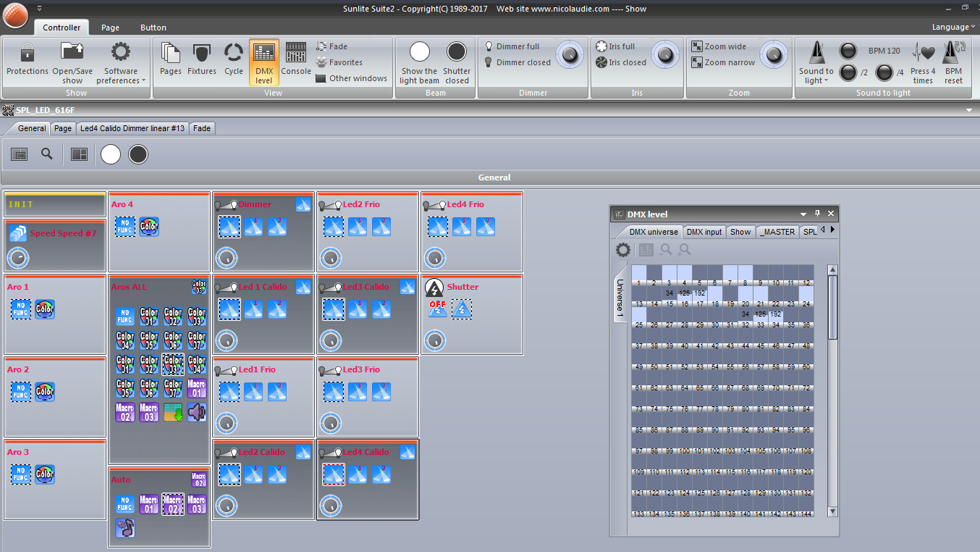Toggle the white circle button in page toolbar

tap(111, 154)
